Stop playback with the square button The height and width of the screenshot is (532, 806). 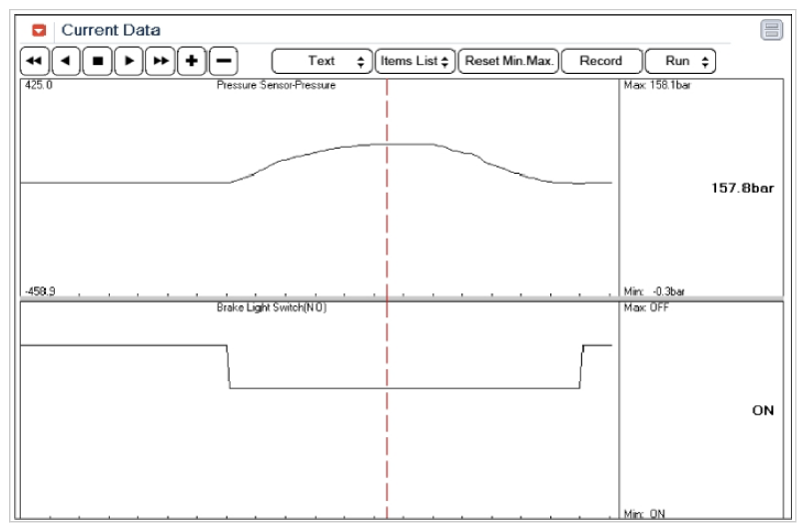97,61
